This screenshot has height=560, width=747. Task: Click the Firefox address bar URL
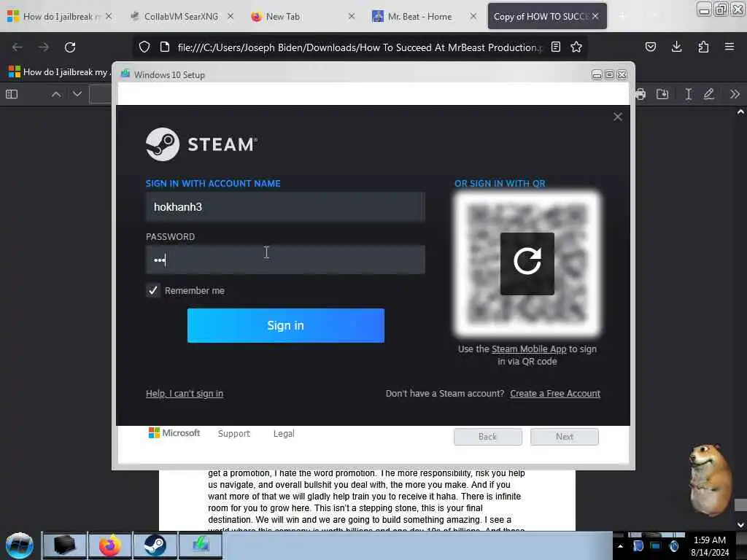click(360, 47)
